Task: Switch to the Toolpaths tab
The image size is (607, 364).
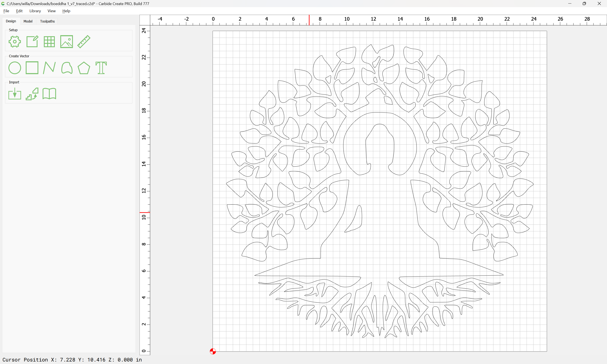Action: pos(47,21)
